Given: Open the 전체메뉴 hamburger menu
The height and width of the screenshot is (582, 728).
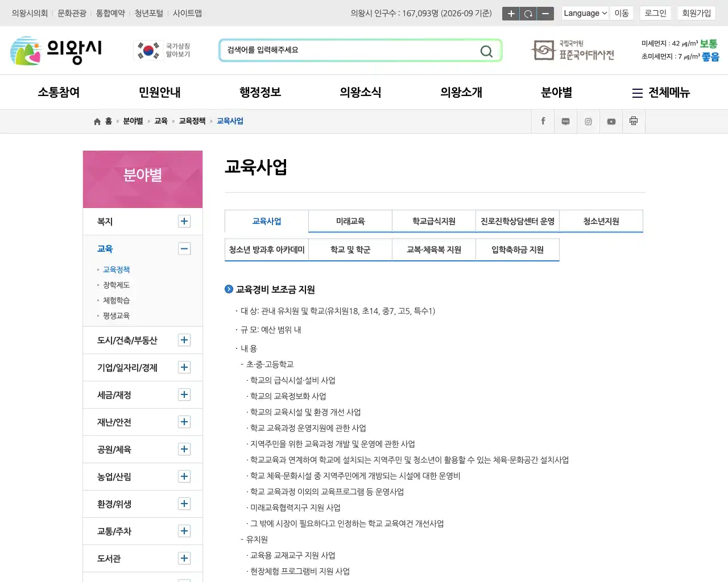Looking at the screenshot, I should [661, 93].
